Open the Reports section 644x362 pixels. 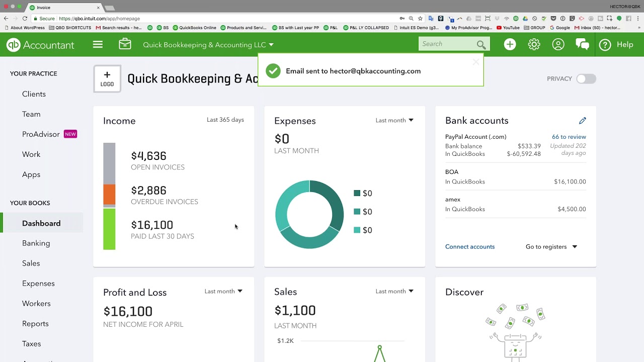[35, 324]
